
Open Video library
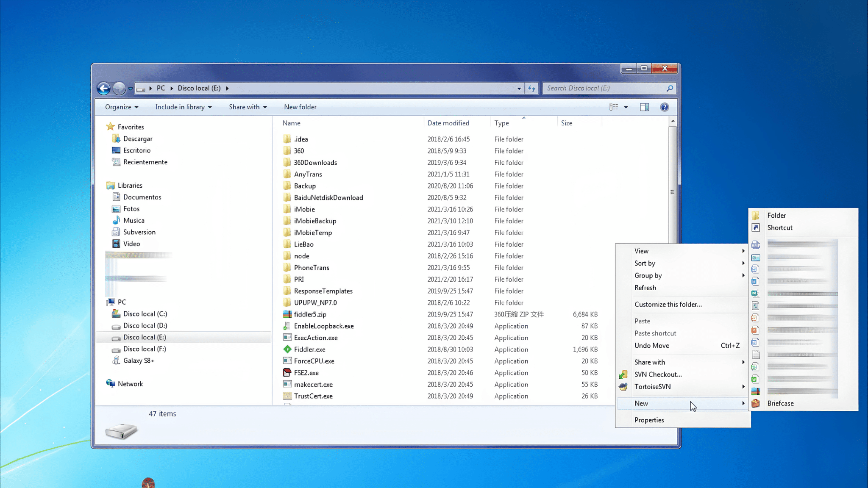pyautogui.click(x=131, y=244)
